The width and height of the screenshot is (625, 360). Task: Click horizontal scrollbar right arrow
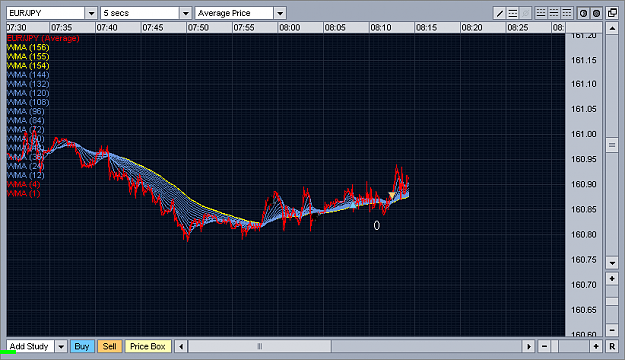tap(529, 346)
